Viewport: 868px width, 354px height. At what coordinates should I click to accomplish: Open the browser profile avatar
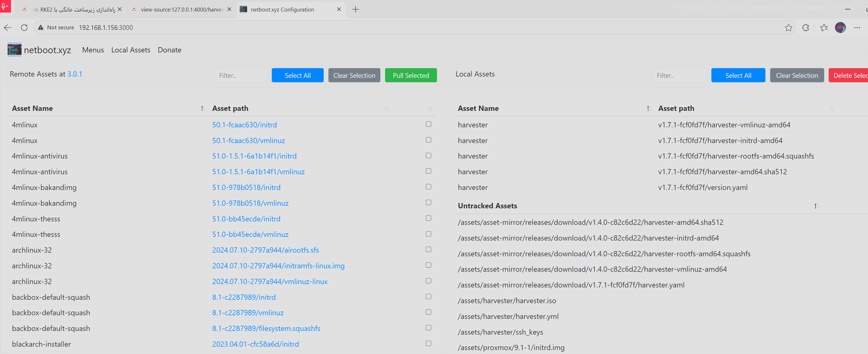(x=840, y=28)
